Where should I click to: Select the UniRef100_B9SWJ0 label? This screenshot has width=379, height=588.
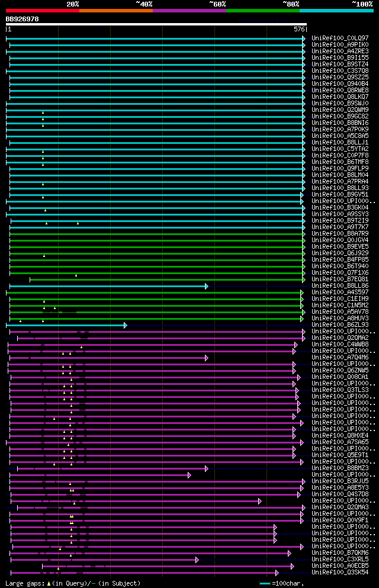click(x=340, y=103)
